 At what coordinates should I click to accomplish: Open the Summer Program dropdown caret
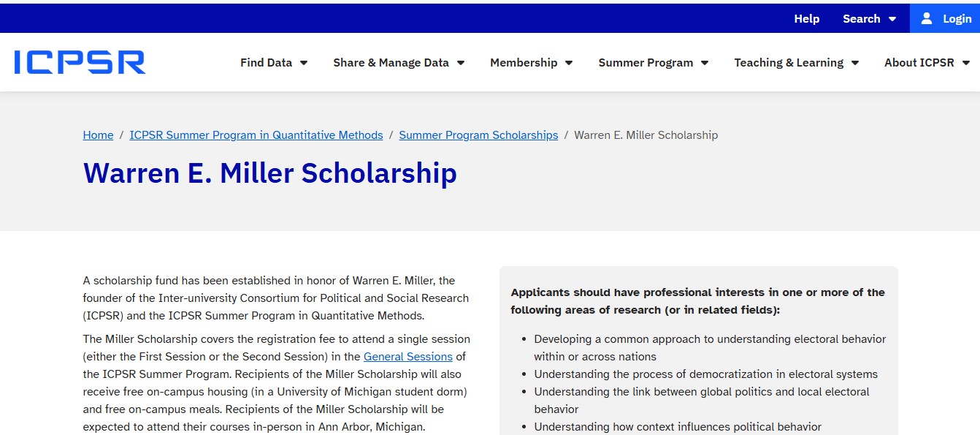[x=705, y=63]
